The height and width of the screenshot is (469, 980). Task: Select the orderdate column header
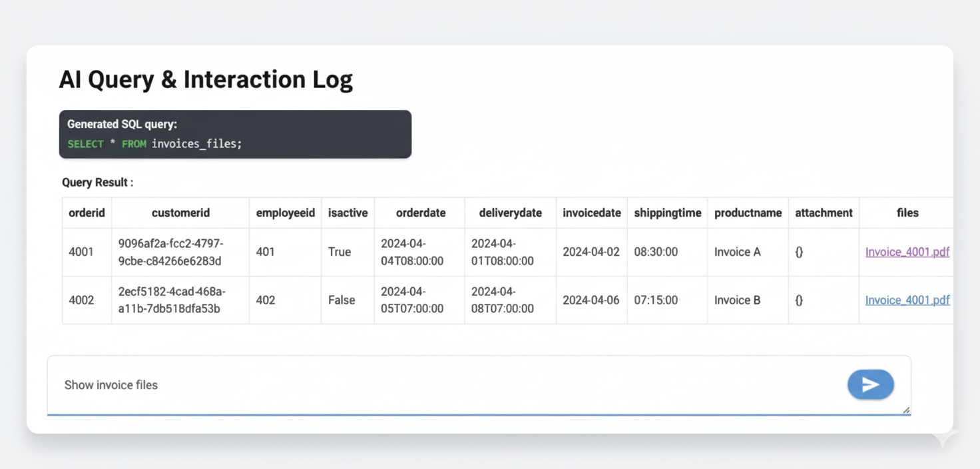[x=420, y=213]
